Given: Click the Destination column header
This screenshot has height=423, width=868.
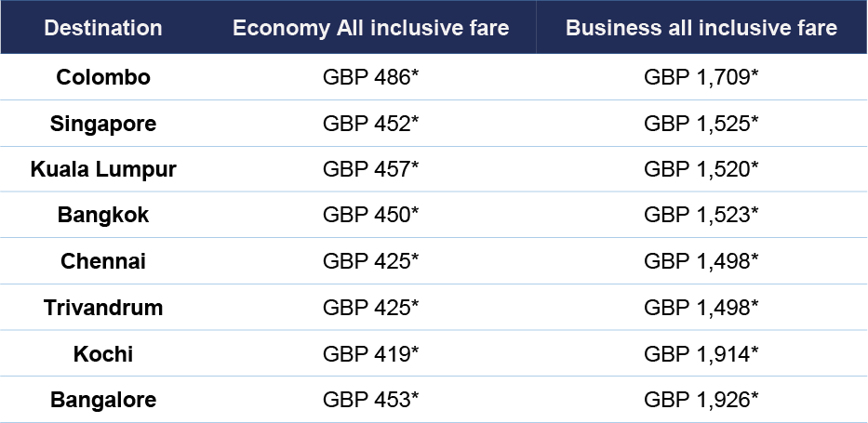Looking at the screenshot, I should point(103,28).
